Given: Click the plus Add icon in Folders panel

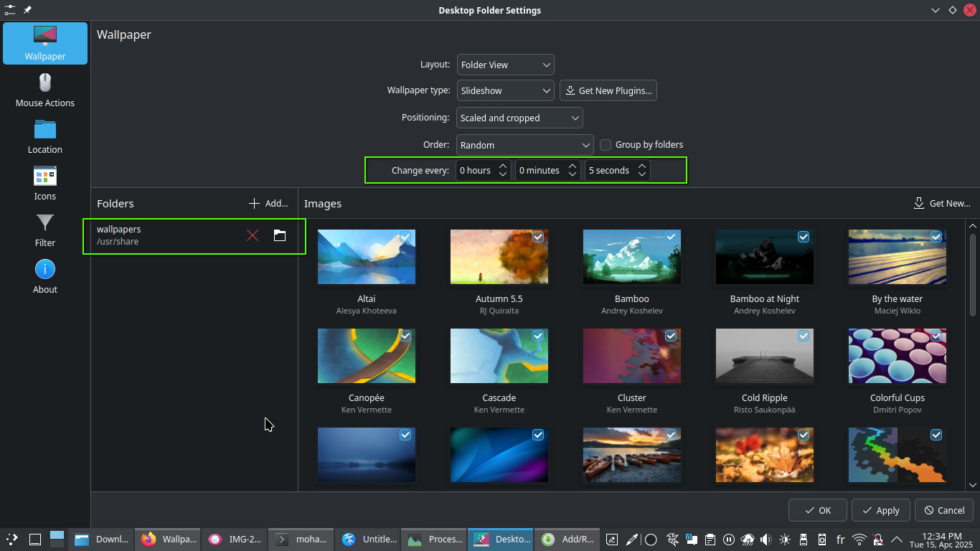Looking at the screenshot, I should coord(255,203).
